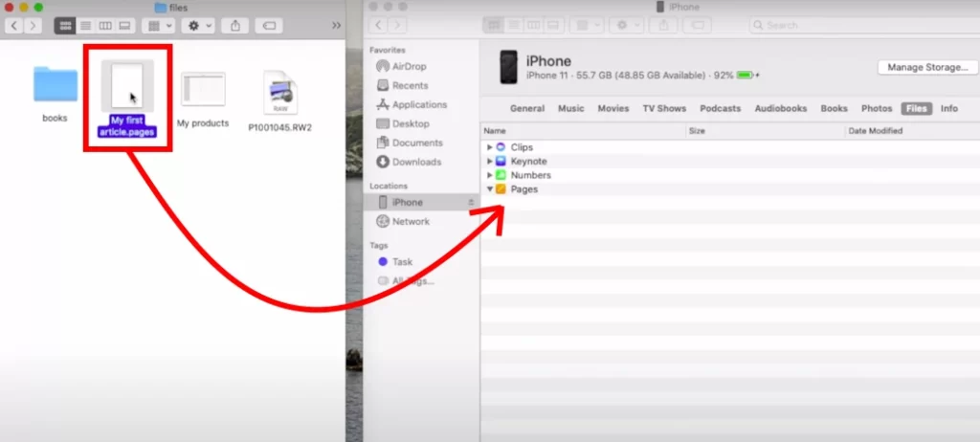Eject the iPhone in sidebar
This screenshot has width=980, height=442.
(x=471, y=202)
